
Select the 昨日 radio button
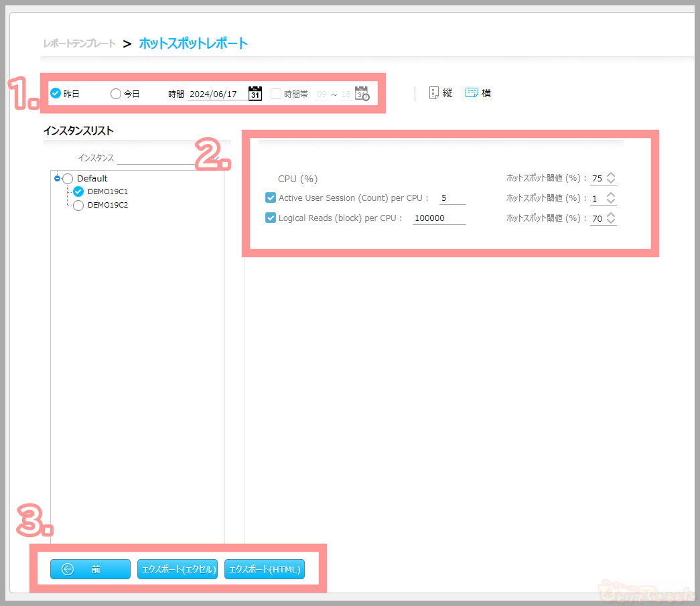coord(56,94)
